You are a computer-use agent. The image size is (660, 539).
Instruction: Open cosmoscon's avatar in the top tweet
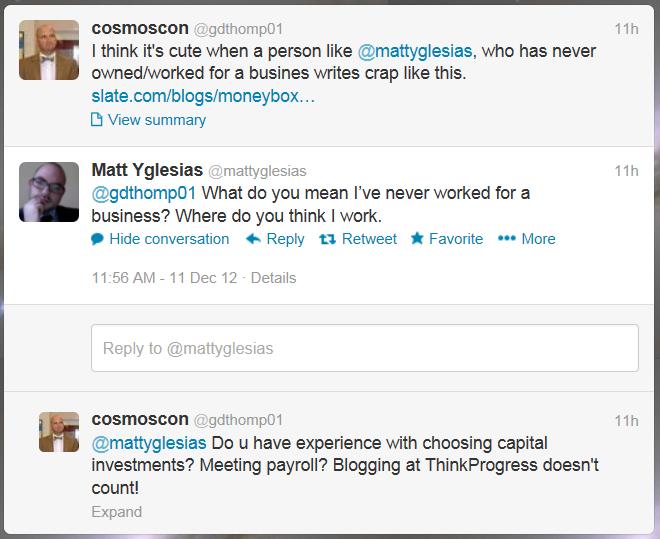tap(50, 48)
